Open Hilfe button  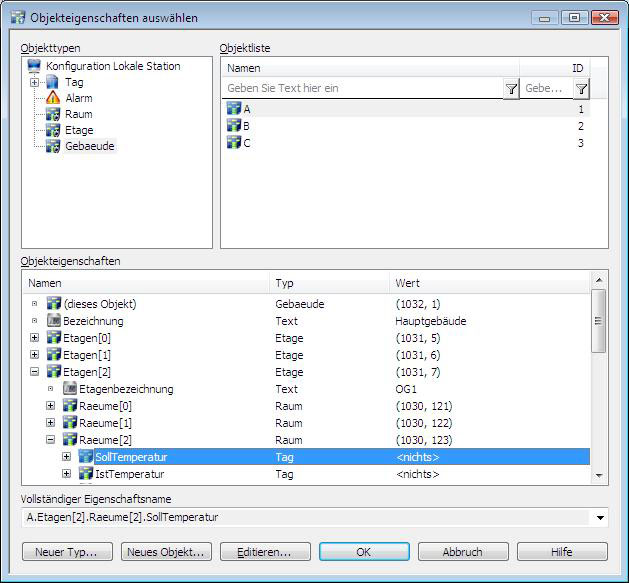click(x=562, y=552)
